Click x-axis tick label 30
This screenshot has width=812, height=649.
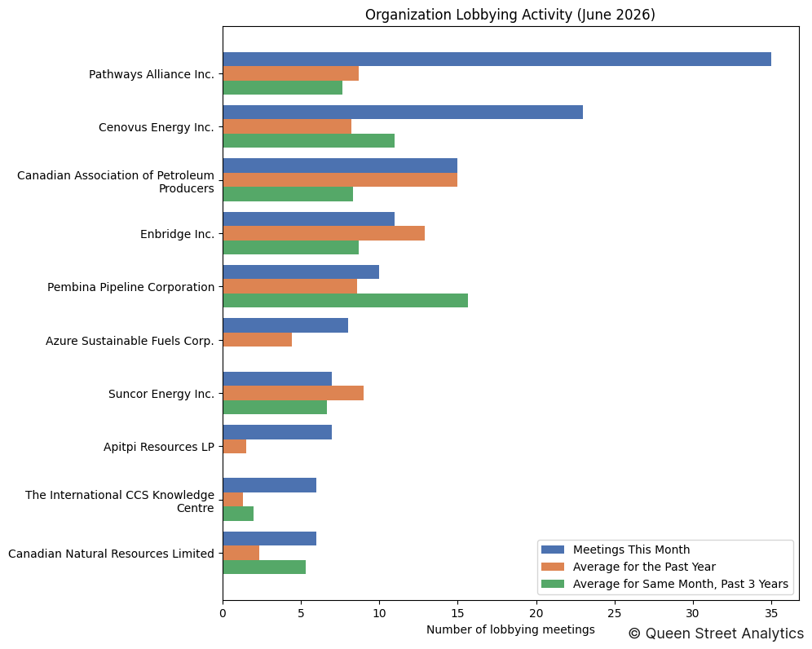[693, 613]
